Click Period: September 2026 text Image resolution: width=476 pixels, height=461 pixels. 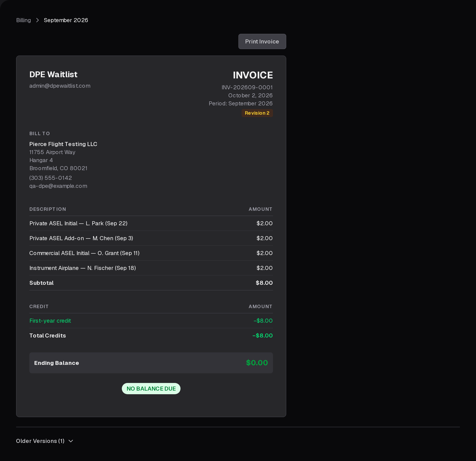pyautogui.click(x=240, y=104)
